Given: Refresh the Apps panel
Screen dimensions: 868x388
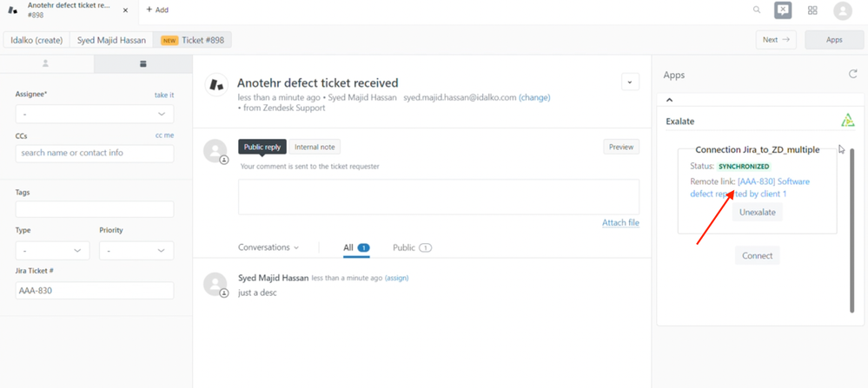Looking at the screenshot, I should click(x=853, y=74).
